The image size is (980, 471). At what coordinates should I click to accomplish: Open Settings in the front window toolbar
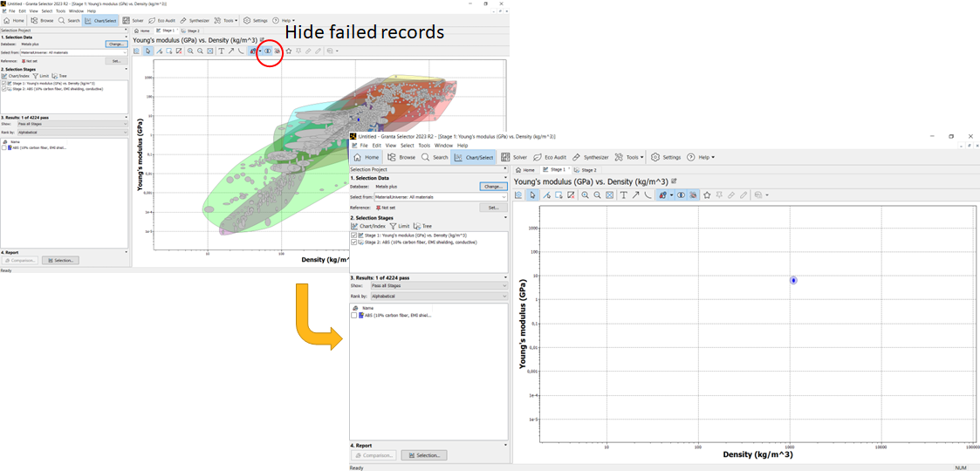pyautogui.click(x=666, y=157)
